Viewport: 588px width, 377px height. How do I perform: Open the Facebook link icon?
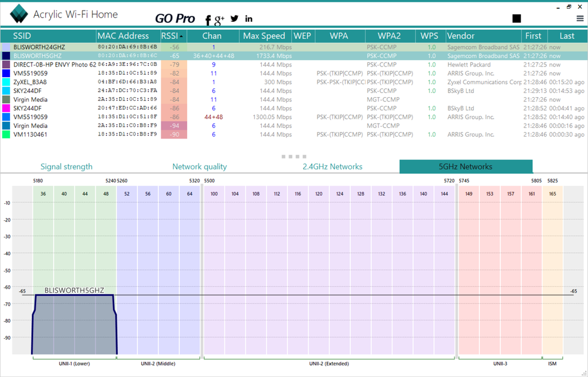[x=208, y=20]
